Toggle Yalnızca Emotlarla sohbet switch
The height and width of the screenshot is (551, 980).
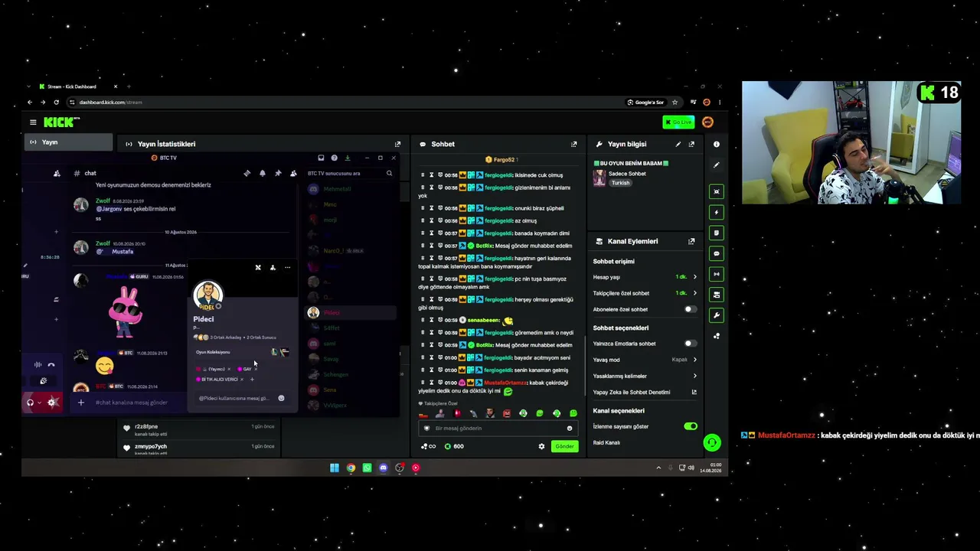[690, 344]
